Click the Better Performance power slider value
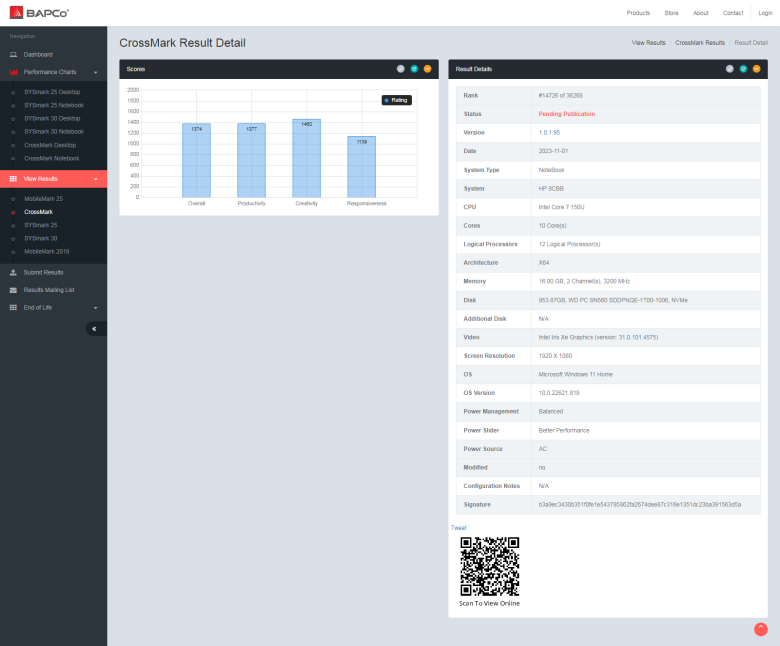The width and height of the screenshot is (780, 646). click(x=564, y=431)
